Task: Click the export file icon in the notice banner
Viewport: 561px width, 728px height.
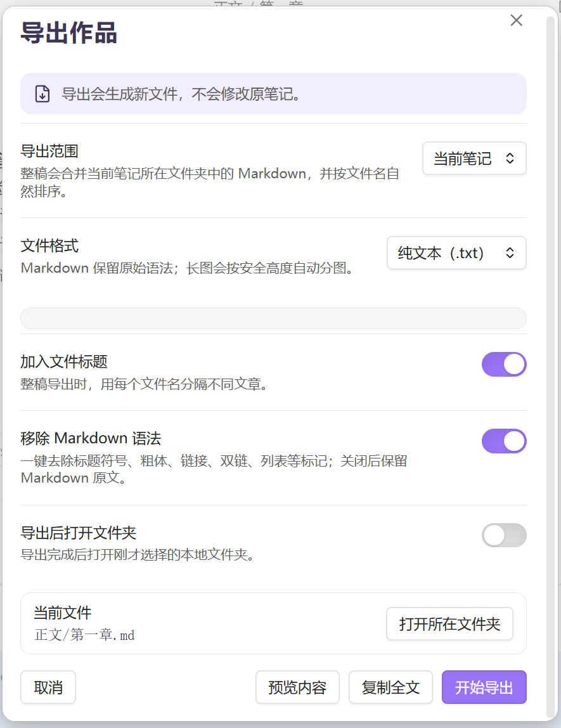Action: pos(42,94)
